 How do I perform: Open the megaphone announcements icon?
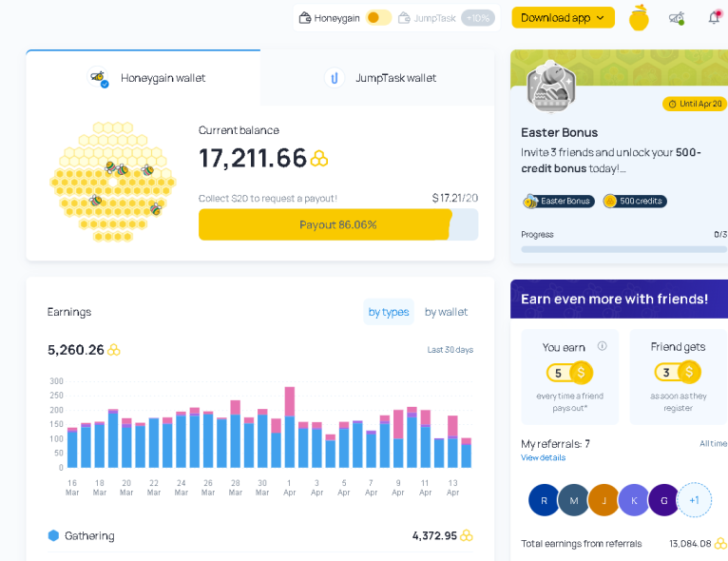tap(677, 18)
